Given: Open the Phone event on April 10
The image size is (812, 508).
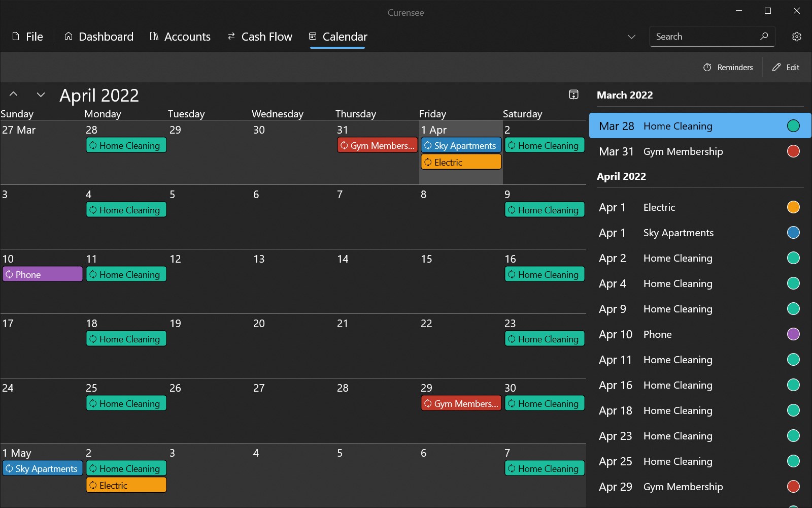Looking at the screenshot, I should [43, 274].
